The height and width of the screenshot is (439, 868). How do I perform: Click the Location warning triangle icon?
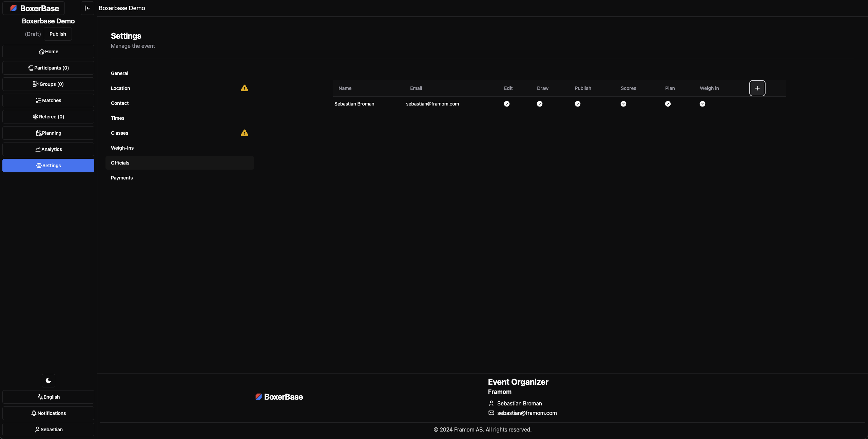[x=244, y=88]
